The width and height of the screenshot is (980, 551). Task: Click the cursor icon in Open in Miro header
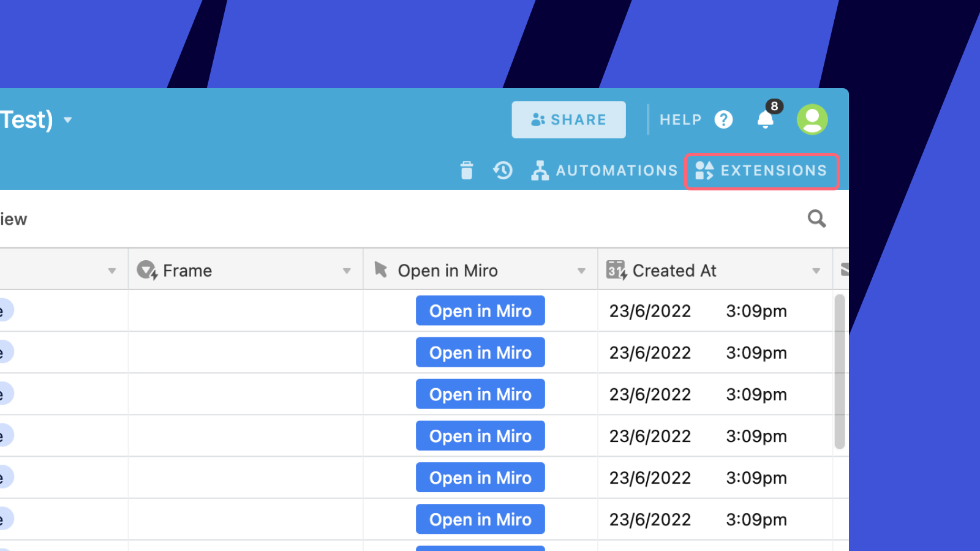point(380,269)
